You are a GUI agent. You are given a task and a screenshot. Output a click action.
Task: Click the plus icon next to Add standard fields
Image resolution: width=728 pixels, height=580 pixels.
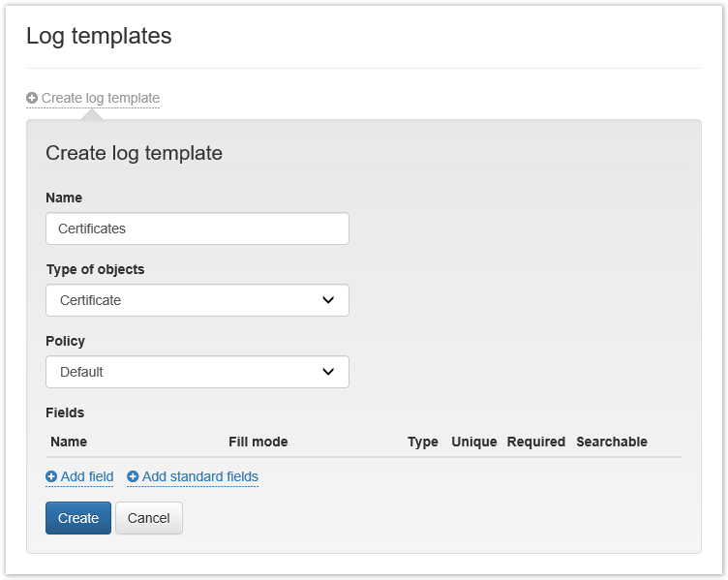pos(133,476)
